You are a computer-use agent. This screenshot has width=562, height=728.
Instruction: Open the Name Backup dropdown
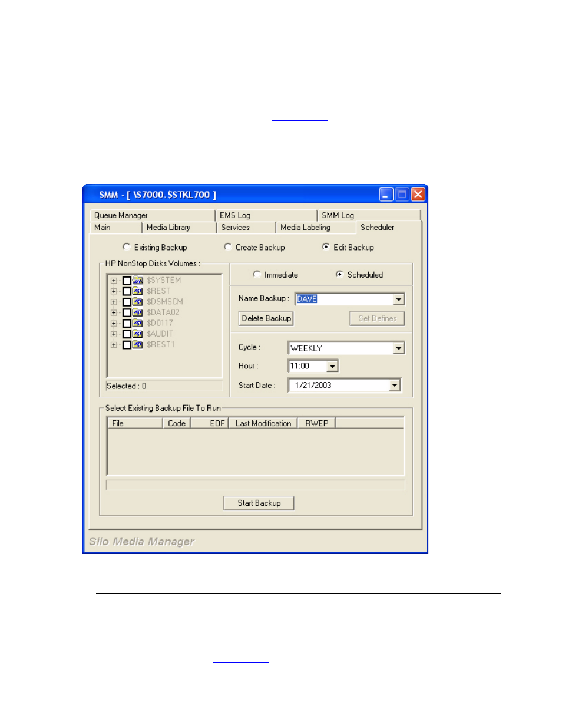(399, 299)
